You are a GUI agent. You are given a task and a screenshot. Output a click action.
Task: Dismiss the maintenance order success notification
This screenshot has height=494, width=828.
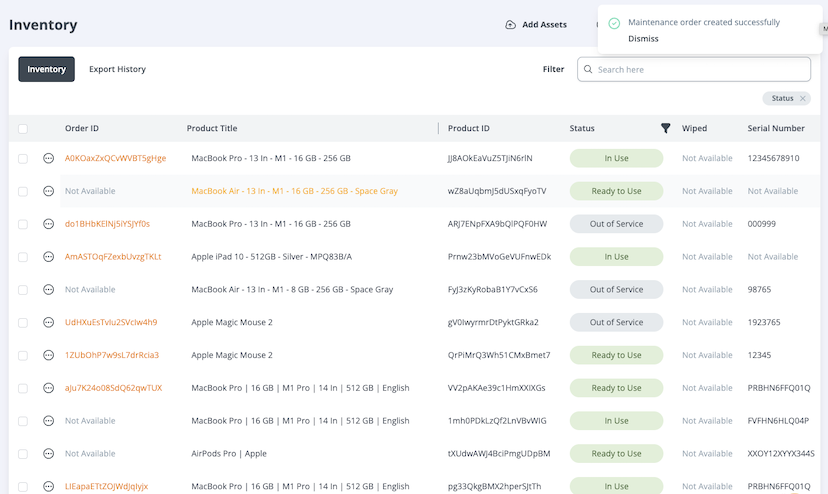643,39
